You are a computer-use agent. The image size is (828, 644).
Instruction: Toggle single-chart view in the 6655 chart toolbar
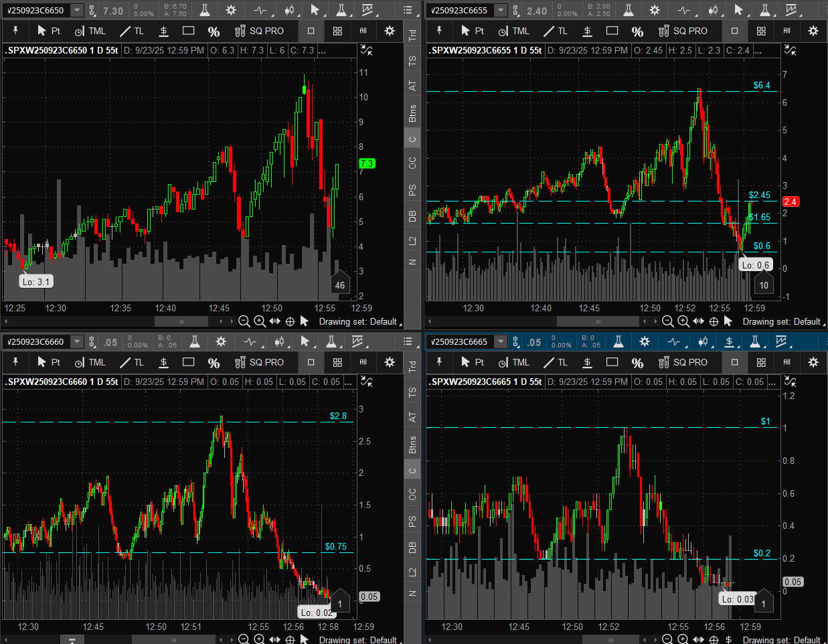pyautogui.click(x=734, y=31)
